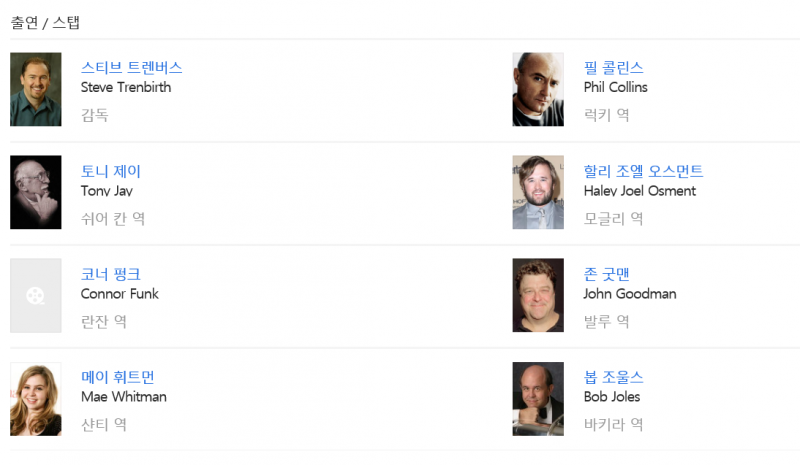Viewport: 800px width, 465px height.
Task: Click the 필 콜린스 name link
Action: tap(613, 68)
